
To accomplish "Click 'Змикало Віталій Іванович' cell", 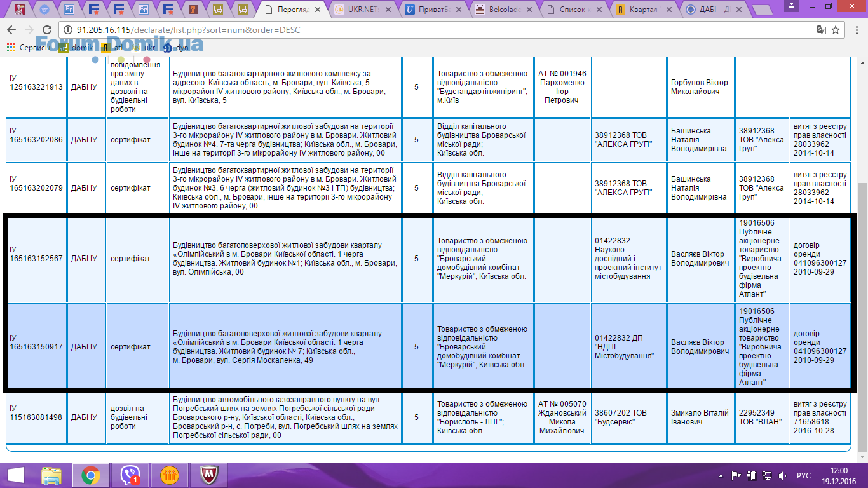I will point(700,417).
